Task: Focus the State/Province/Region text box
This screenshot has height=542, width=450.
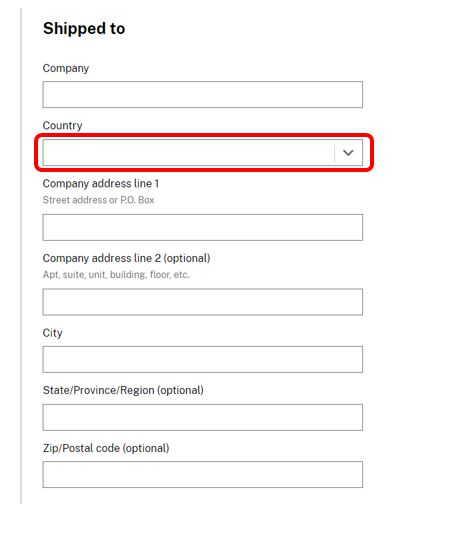Action: coord(203,417)
